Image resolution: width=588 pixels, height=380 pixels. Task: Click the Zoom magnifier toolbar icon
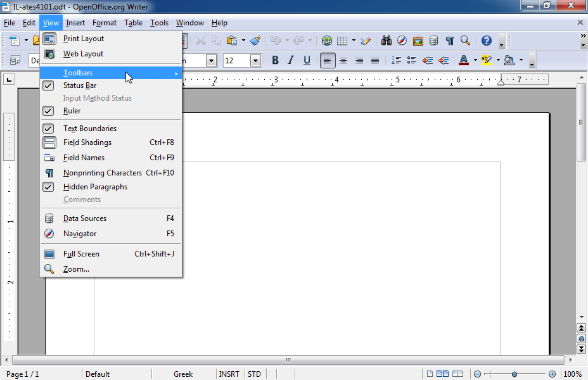pos(465,41)
